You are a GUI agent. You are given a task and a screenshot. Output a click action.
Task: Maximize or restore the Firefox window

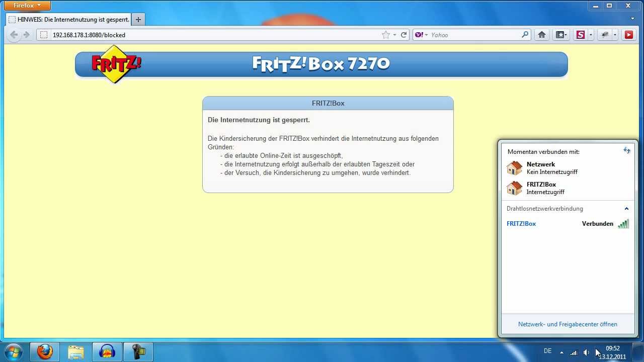609,5
